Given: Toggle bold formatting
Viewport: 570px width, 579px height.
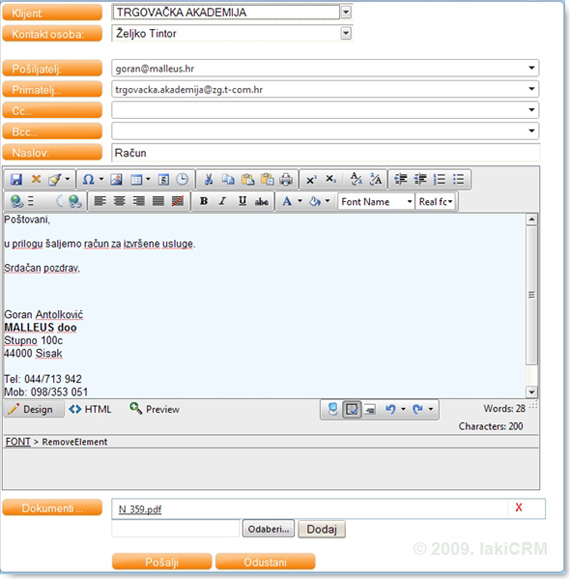Looking at the screenshot, I should click(x=203, y=201).
